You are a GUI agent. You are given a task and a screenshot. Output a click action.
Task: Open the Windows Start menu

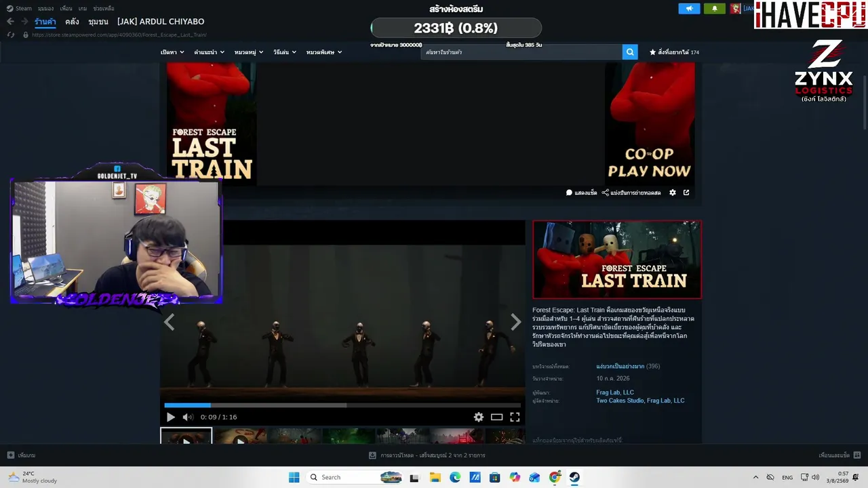[294, 477]
